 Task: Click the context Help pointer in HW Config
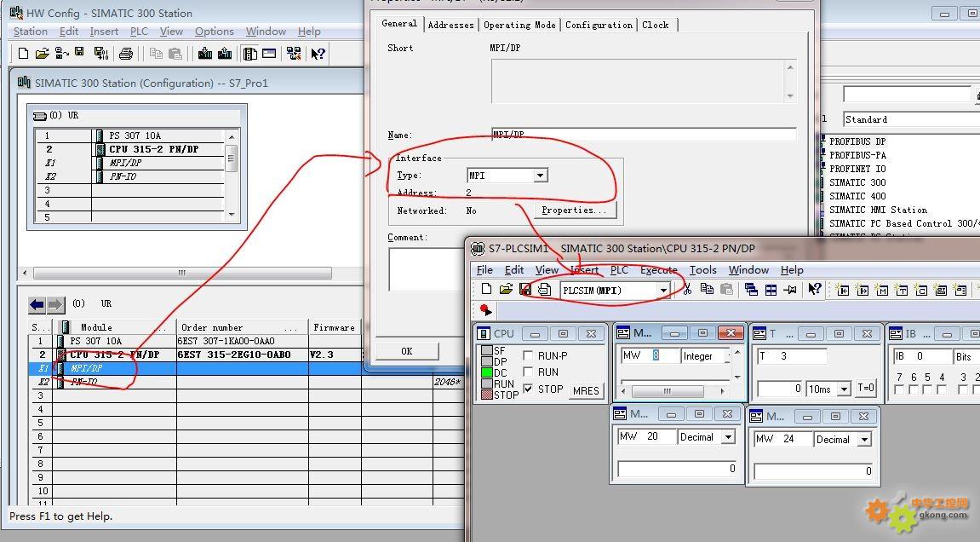click(318, 54)
